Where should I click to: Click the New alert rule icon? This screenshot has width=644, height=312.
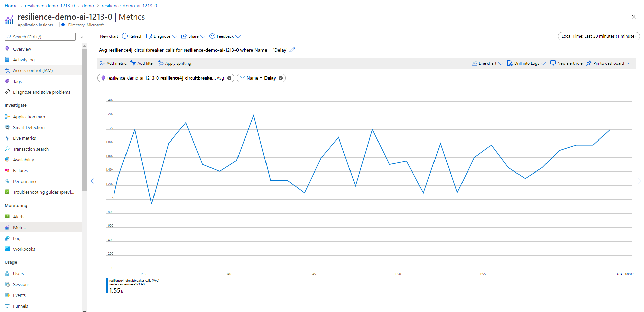click(553, 63)
